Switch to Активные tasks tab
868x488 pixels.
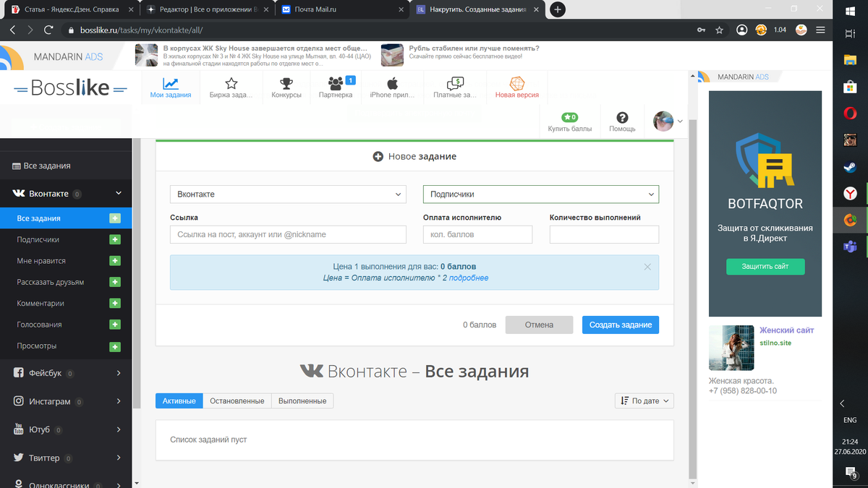[179, 401]
